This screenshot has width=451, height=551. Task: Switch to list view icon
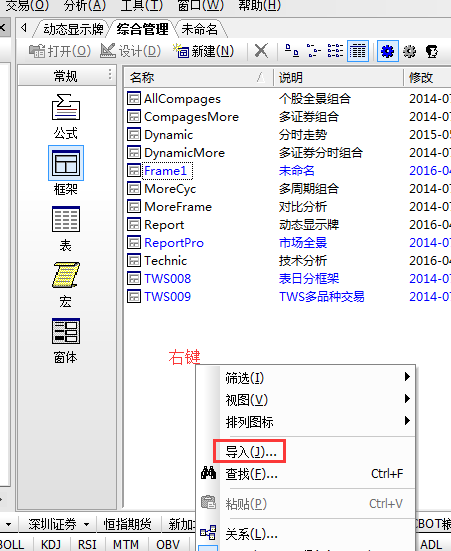pos(335,51)
